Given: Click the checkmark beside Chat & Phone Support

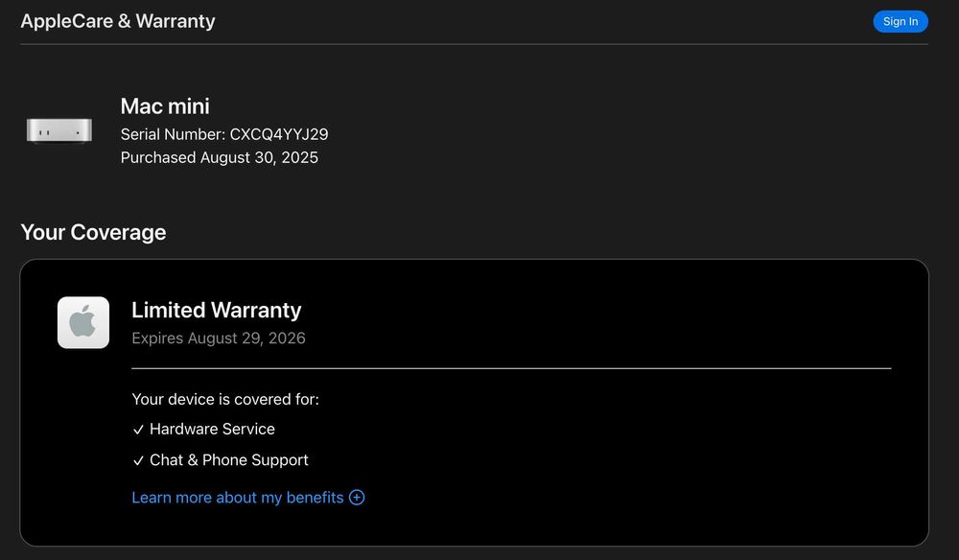Looking at the screenshot, I should click(x=138, y=461).
